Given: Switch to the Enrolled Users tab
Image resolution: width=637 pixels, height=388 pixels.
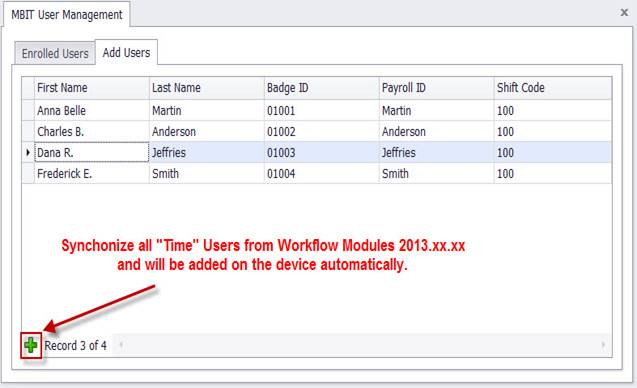Looking at the screenshot, I should [55, 53].
